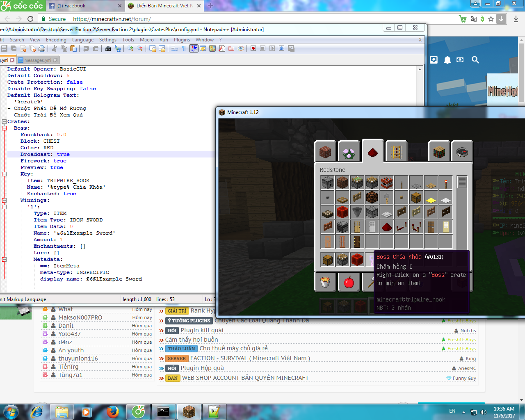Select the Miscellaneous lava bucket tab
This screenshot has width=525, height=420.
click(325, 282)
